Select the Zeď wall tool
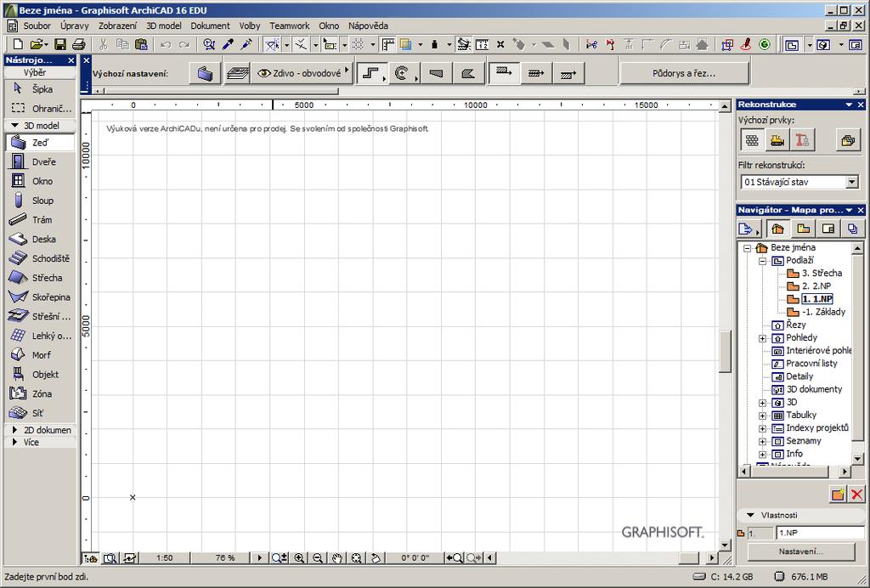Screen dimensions: 870x588 (39, 143)
